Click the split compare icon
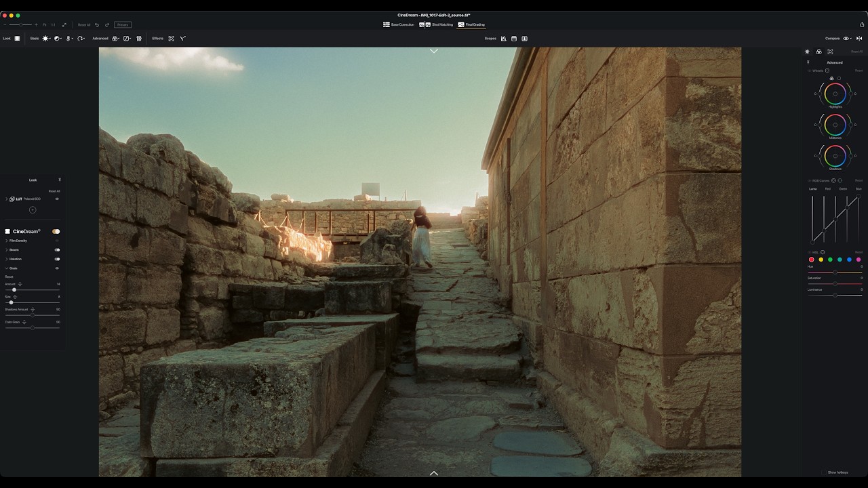Image resolution: width=868 pixels, height=488 pixels. click(x=859, y=39)
